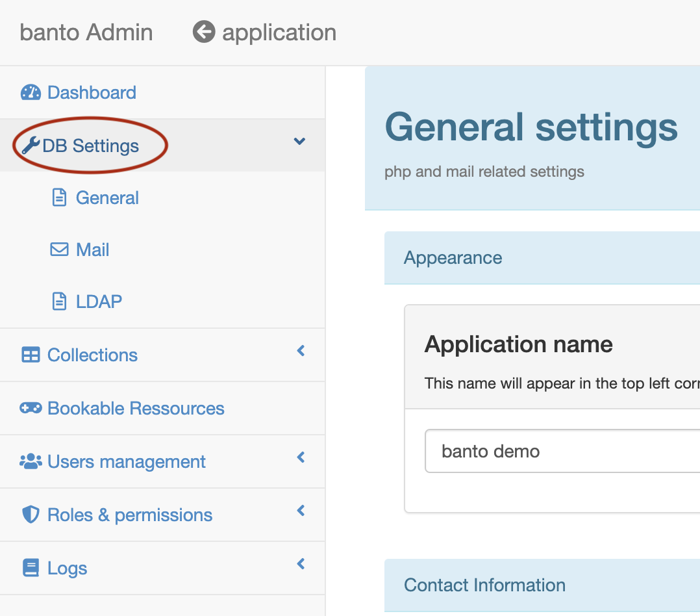Click the envelope icon for Mail settings
This screenshot has width=700, height=616.
click(x=58, y=250)
